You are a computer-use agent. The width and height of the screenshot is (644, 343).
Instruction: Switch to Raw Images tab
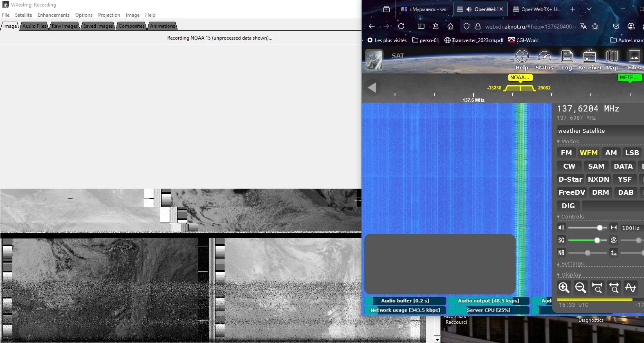[65, 26]
